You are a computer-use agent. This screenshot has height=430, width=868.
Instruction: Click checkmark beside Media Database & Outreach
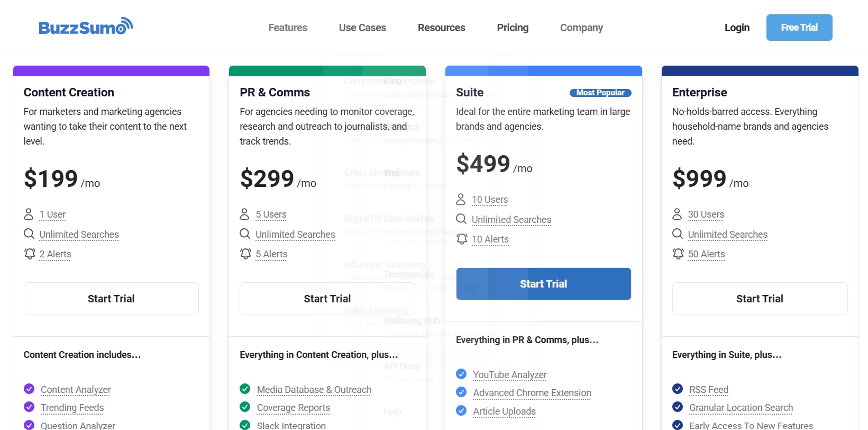click(x=245, y=389)
